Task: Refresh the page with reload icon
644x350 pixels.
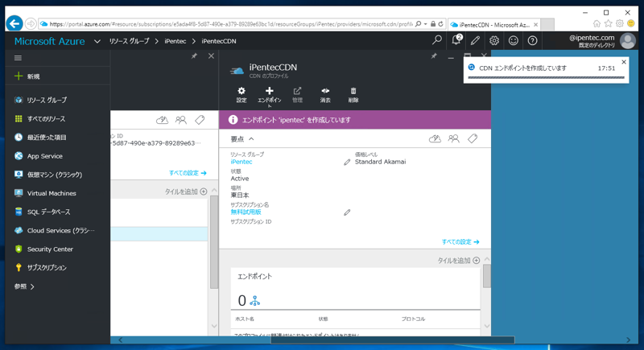Action: point(440,24)
